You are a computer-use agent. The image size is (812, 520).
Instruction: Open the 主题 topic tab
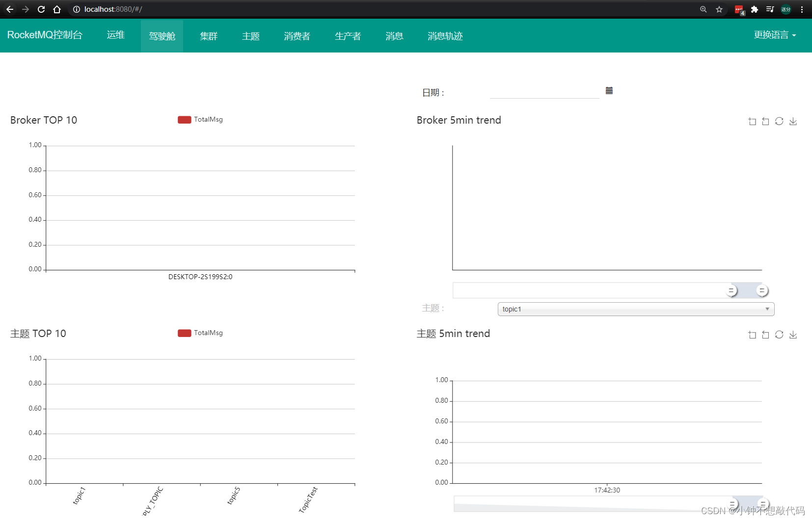[250, 36]
